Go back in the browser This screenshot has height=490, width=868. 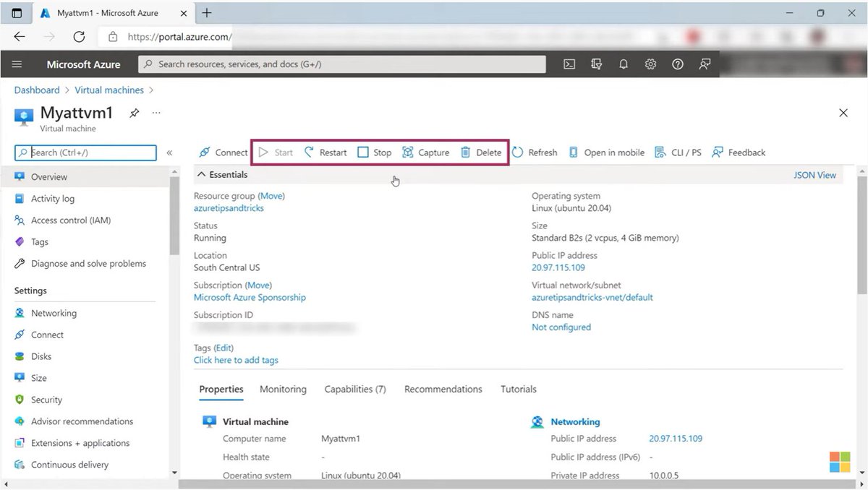point(20,37)
